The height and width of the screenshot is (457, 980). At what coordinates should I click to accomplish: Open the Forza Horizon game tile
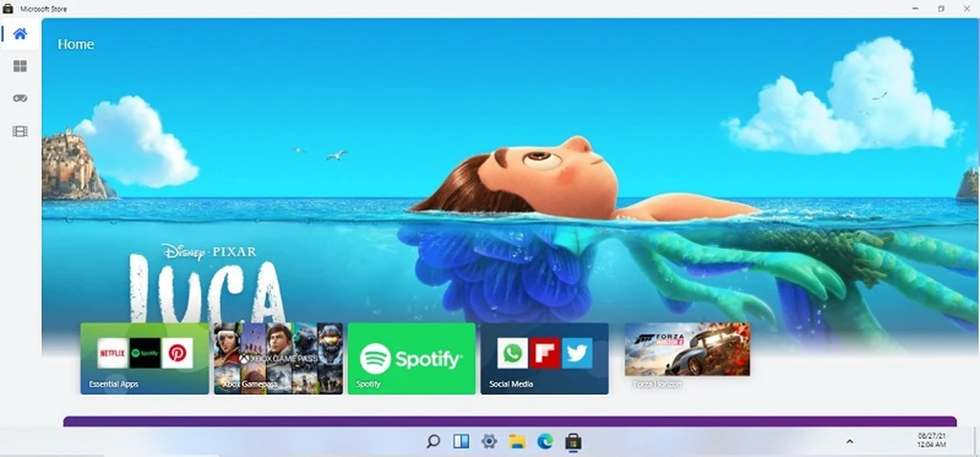687,350
